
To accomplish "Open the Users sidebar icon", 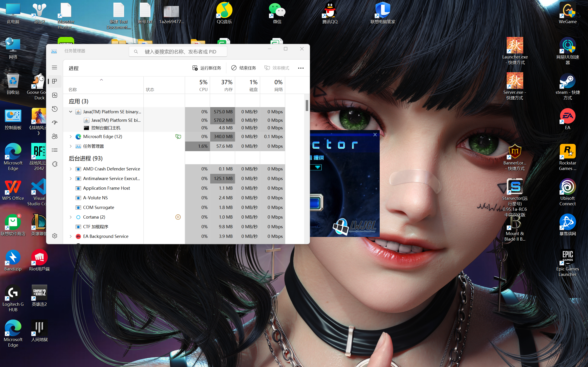I will [55, 136].
